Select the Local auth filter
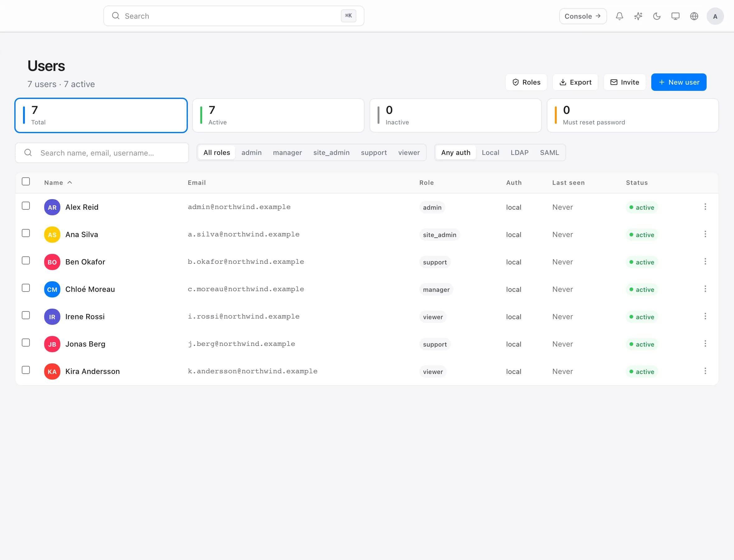Image resolution: width=734 pixels, height=560 pixels. tap(490, 152)
